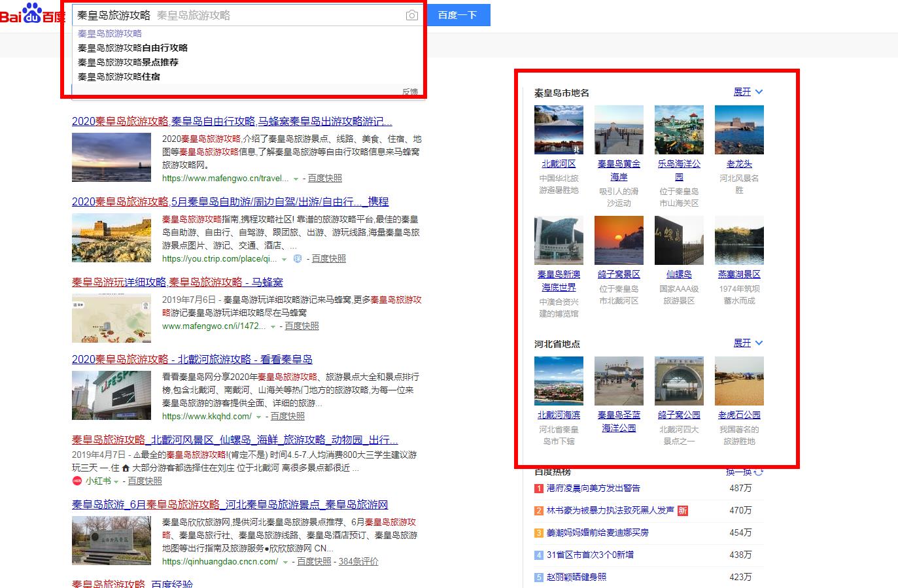Open 鸽子窝景区 place link
Image resolution: width=898 pixels, height=588 pixels.
coord(619,274)
